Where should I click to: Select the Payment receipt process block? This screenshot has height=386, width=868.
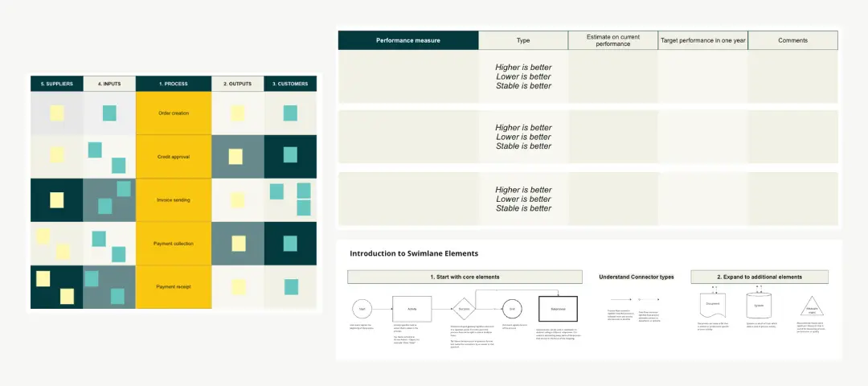click(x=174, y=287)
